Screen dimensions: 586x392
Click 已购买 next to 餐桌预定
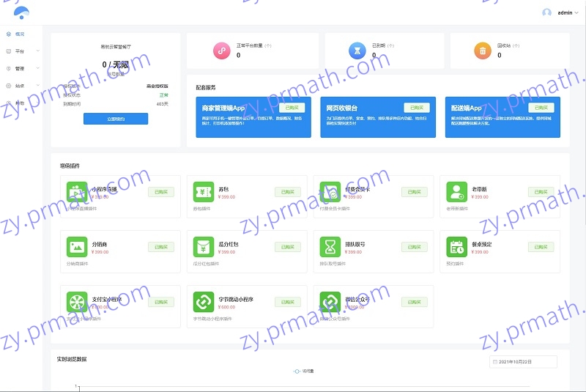pos(541,247)
